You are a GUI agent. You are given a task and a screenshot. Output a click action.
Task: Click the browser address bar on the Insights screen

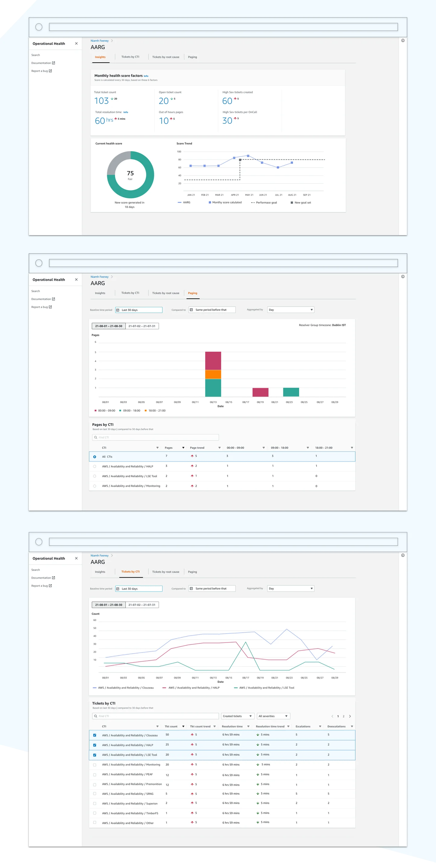[x=223, y=27]
